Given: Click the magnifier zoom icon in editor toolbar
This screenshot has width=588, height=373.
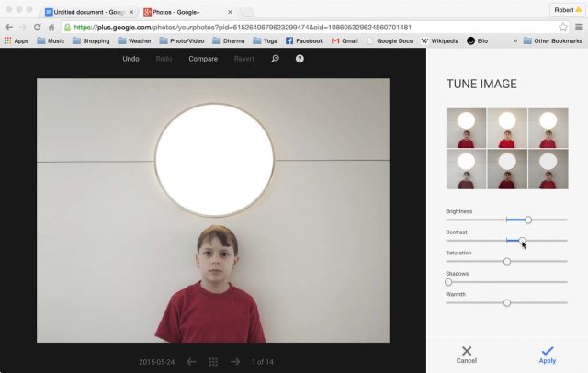Looking at the screenshot, I should coord(275,59).
